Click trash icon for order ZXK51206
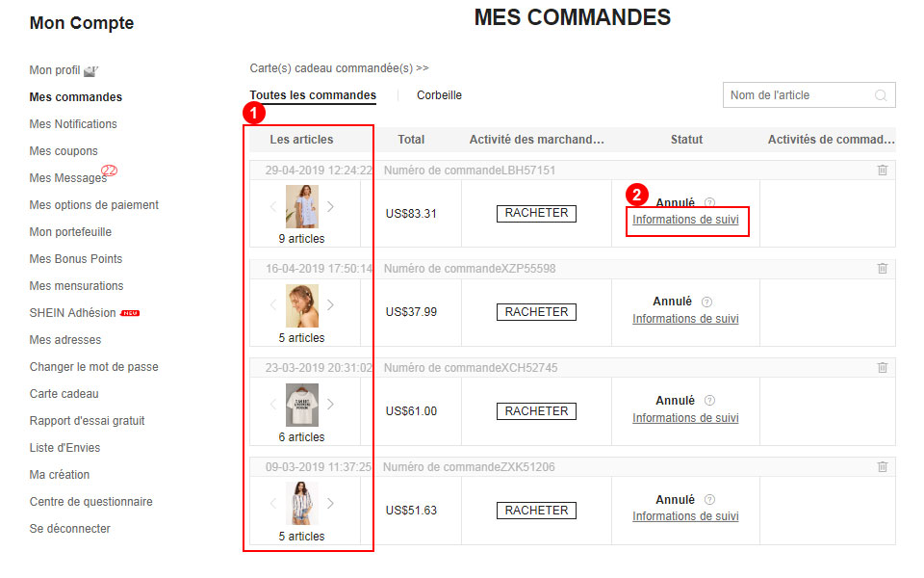The width and height of the screenshot is (924, 578). click(x=883, y=467)
